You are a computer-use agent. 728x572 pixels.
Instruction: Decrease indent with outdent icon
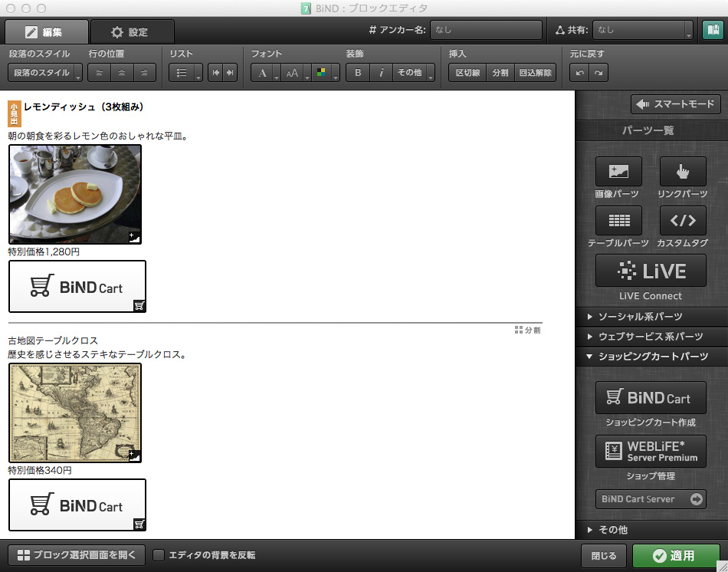215,73
